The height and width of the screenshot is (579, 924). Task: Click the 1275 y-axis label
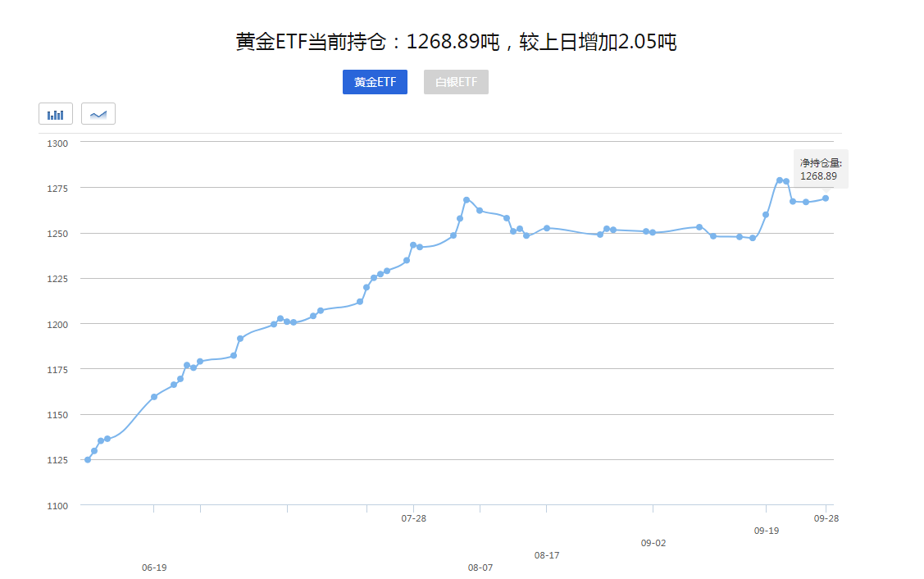coord(57,189)
